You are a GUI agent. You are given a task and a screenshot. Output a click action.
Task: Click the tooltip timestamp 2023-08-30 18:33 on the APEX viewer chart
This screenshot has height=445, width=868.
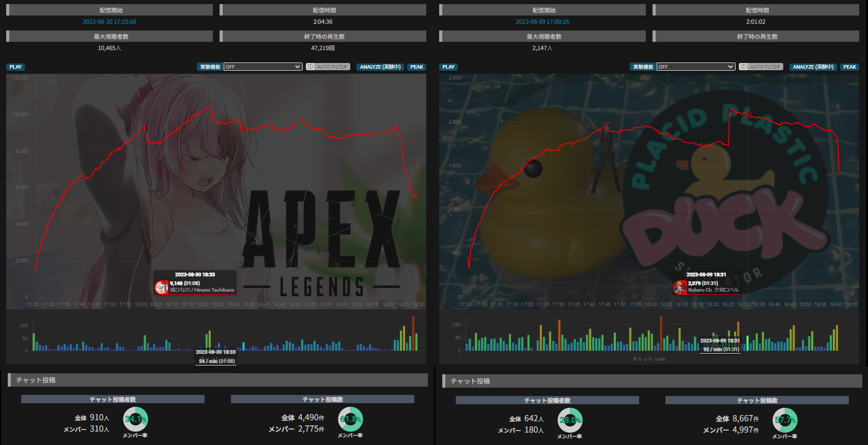(195, 275)
